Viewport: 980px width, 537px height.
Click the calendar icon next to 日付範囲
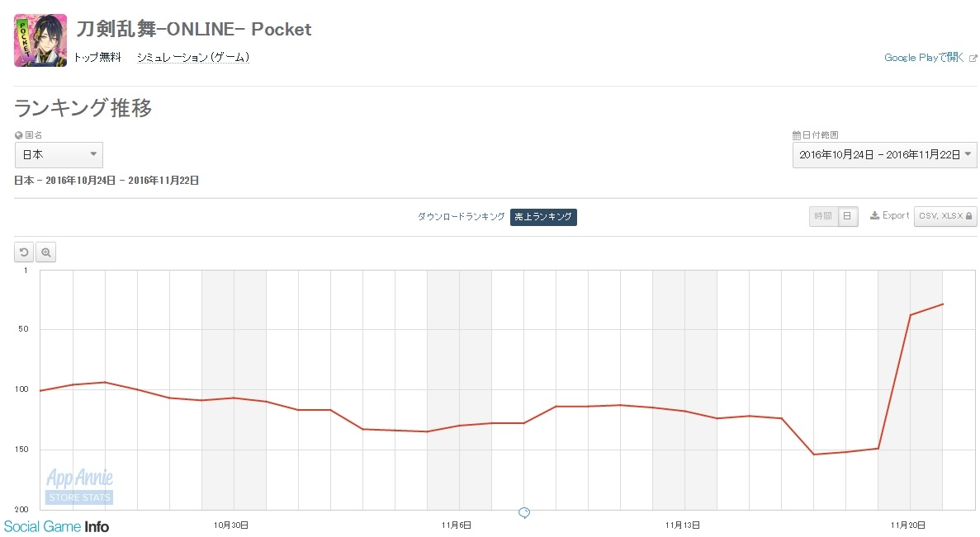point(796,135)
